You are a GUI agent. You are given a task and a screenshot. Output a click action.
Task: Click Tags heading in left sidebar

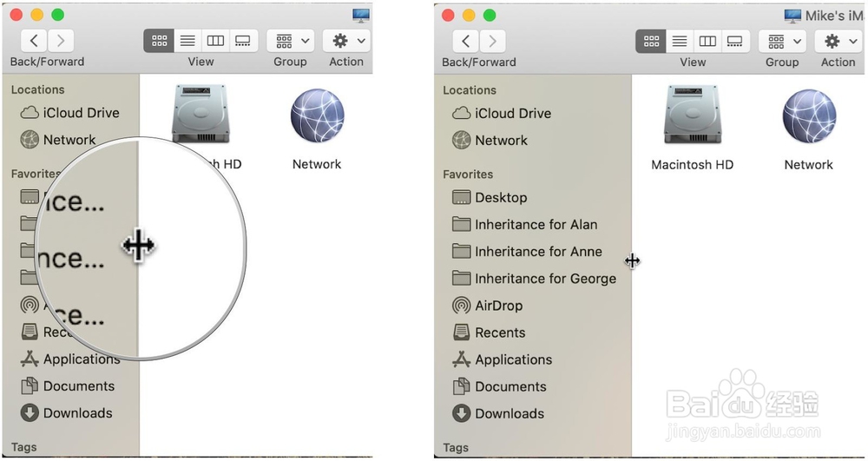[23, 447]
